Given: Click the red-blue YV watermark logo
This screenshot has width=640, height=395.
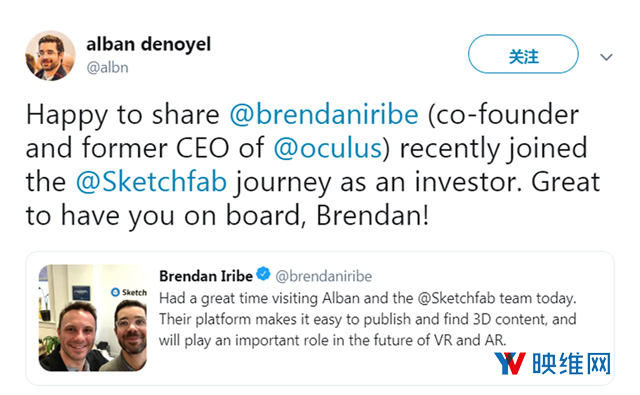Looking at the screenshot, I should point(510,363).
